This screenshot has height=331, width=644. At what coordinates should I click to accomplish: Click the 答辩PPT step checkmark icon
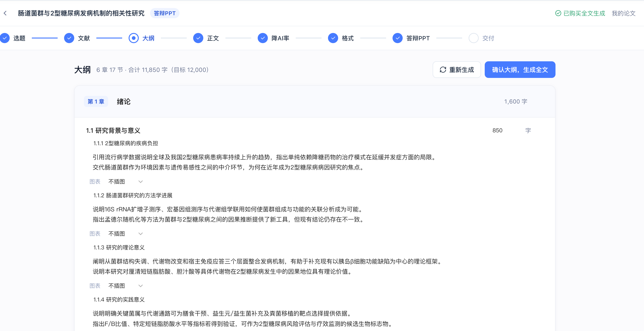pos(397,38)
